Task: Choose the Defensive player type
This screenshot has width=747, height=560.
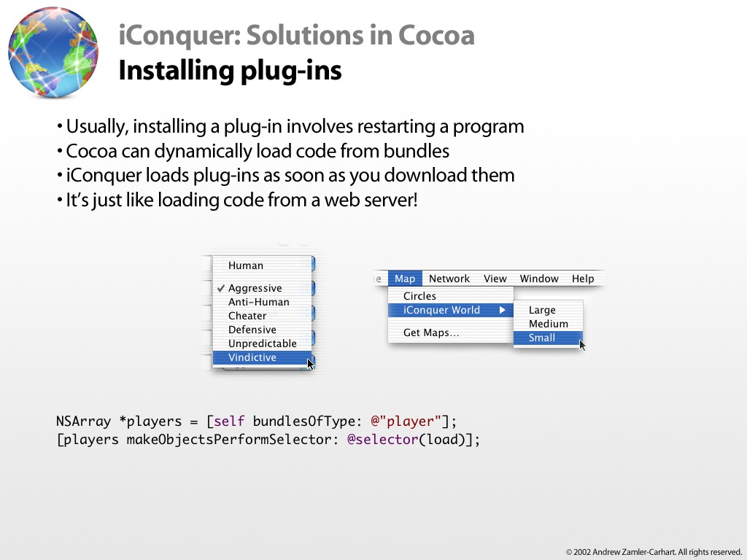Action: click(x=252, y=330)
